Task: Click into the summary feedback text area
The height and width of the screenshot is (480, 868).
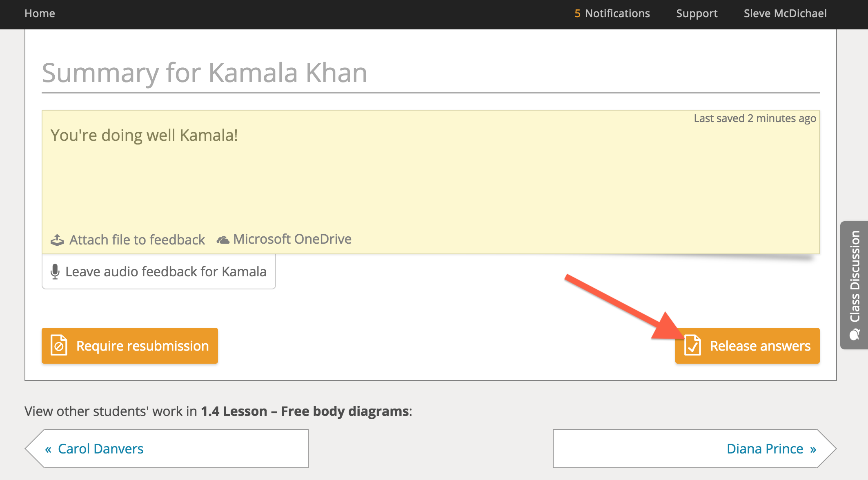Action: click(x=430, y=176)
